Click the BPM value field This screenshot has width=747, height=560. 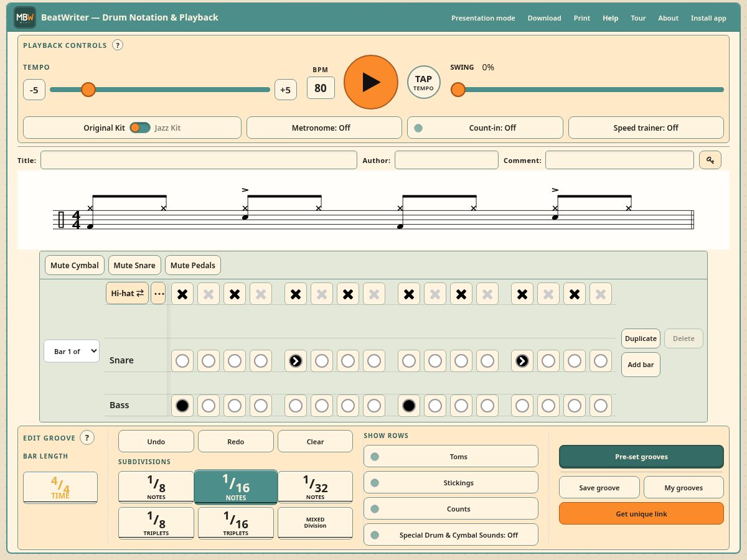[x=321, y=88]
